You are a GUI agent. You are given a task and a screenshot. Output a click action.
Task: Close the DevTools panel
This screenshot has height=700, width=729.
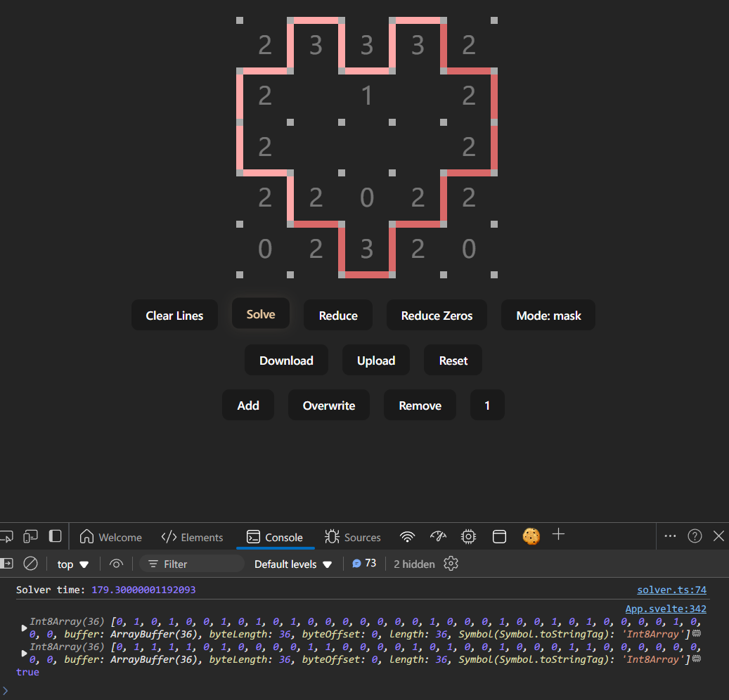718,536
